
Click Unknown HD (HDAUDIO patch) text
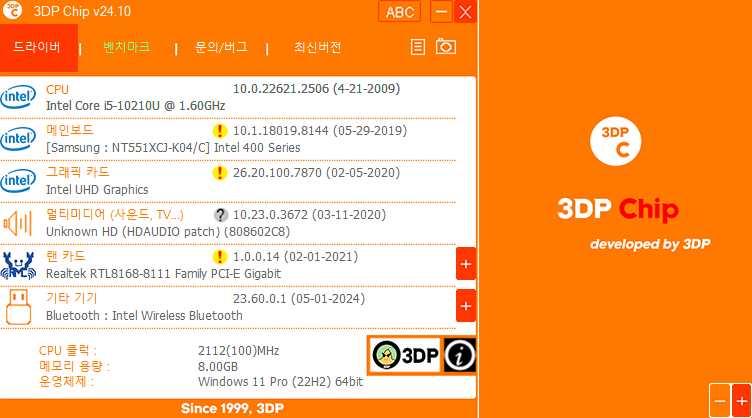pos(168,232)
